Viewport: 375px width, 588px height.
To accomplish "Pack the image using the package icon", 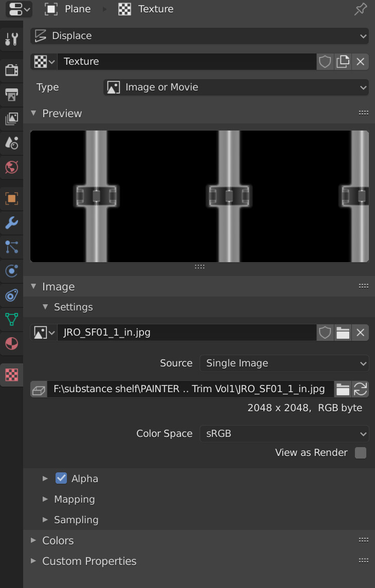I will click(39, 389).
